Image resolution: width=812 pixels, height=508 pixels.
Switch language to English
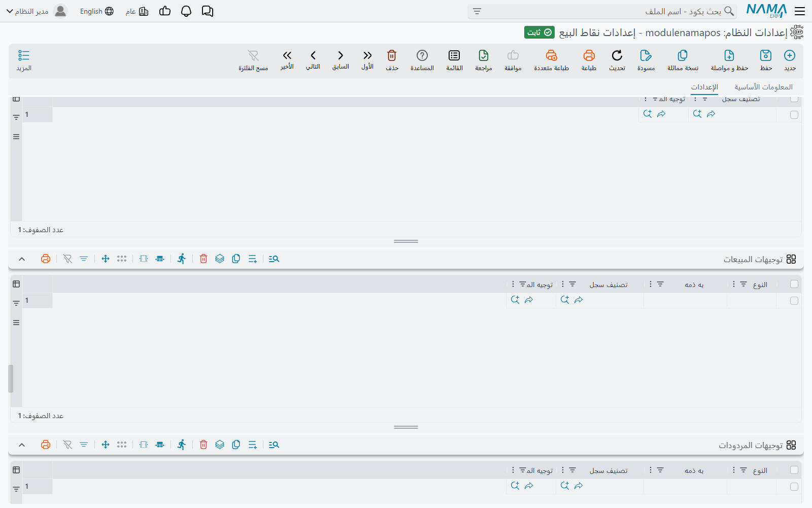[96, 11]
